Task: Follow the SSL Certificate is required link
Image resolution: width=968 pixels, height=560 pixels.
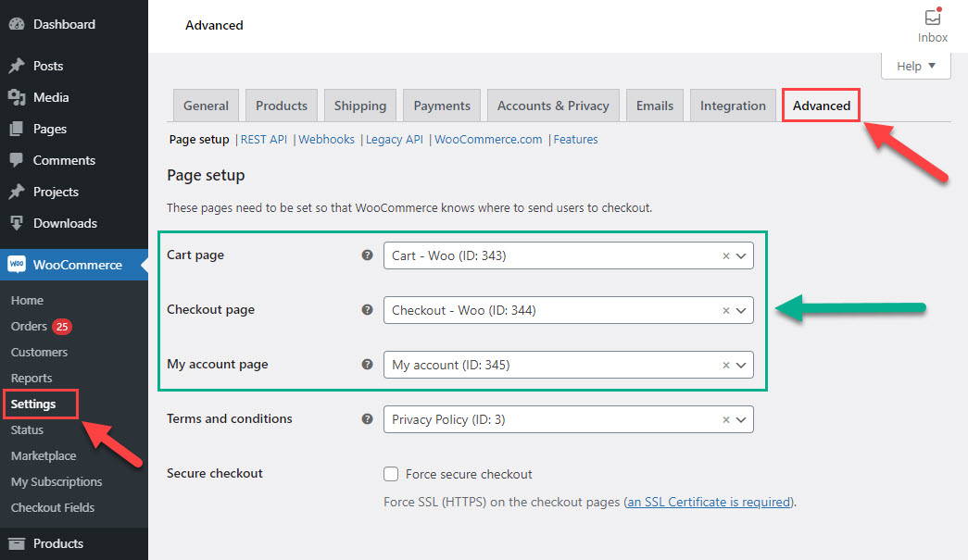Action: pyautogui.click(x=709, y=502)
